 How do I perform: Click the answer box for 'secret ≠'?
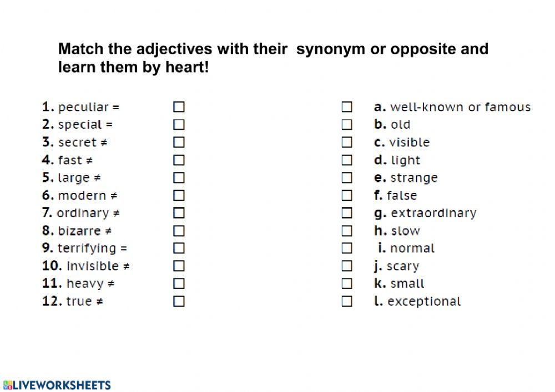coord(179,142)
